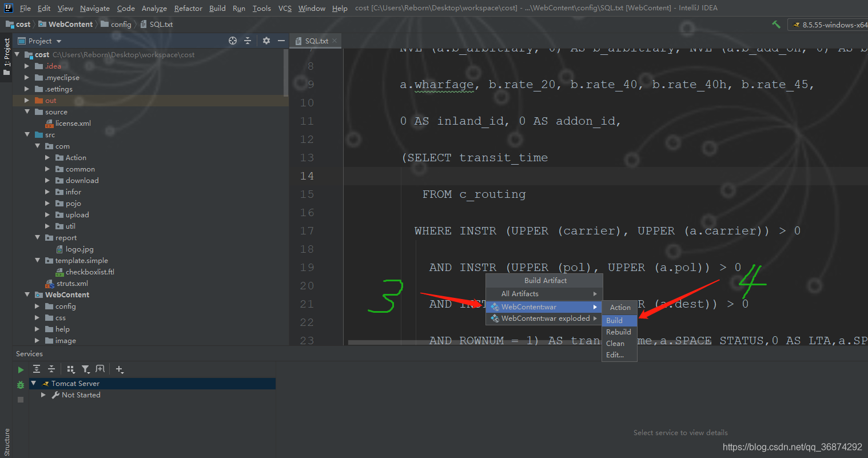Open the VCS menu
This screenshot has height=458, width=868.
(x=285, y=8)
